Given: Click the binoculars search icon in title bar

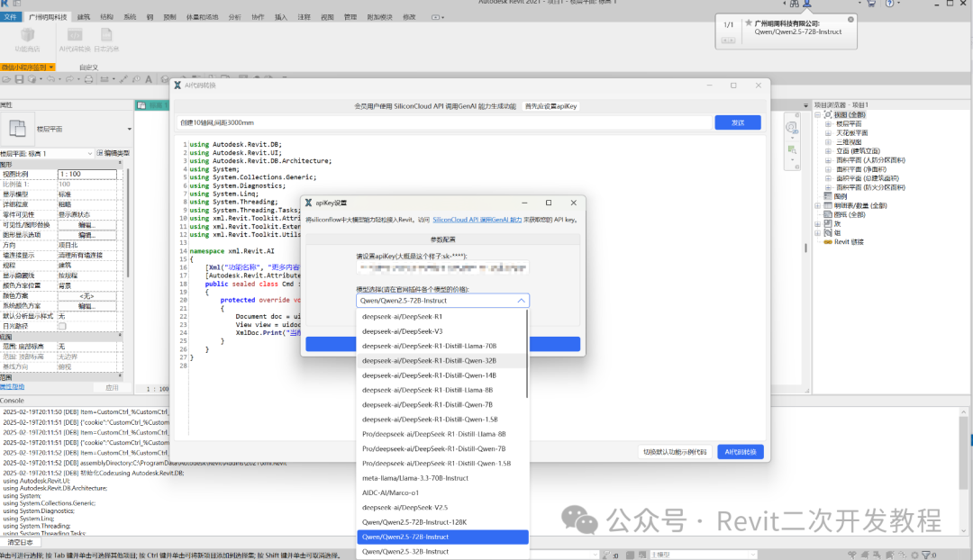Looking at the screenshot, I should [x=795, y=3].
